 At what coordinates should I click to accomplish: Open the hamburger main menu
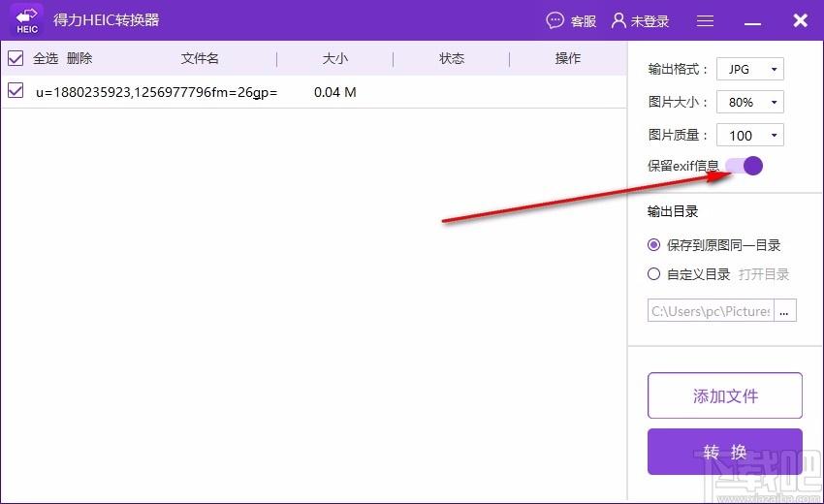pyautogui.click(x=705, y=20)
